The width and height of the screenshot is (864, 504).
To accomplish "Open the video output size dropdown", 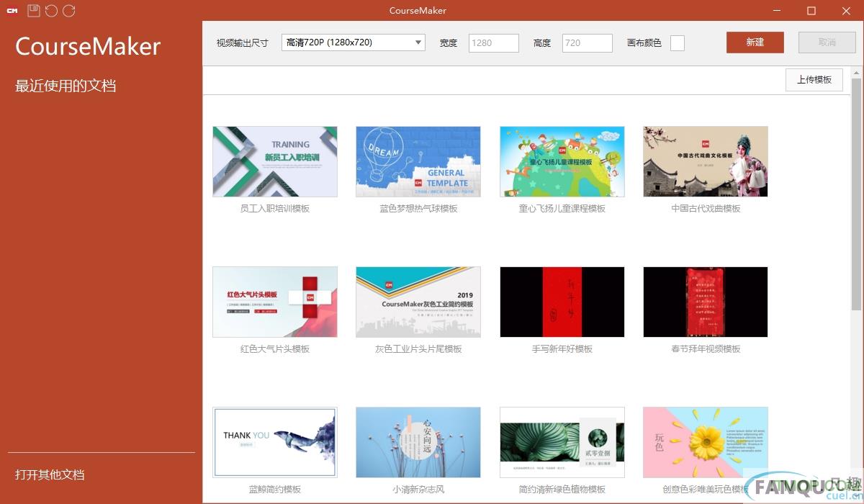I will (354, 42).
